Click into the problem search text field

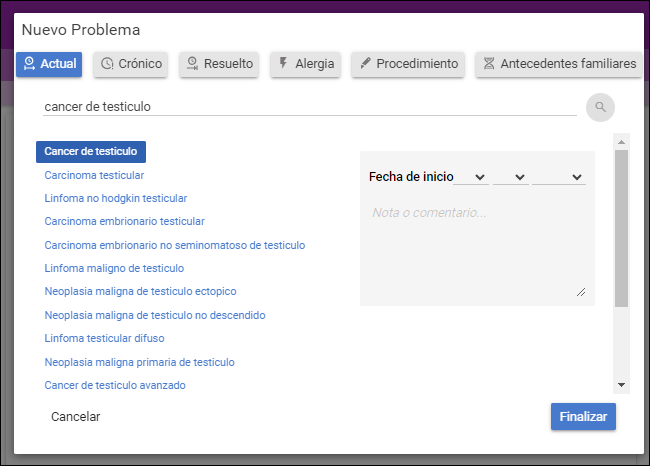tap(310, 107)
